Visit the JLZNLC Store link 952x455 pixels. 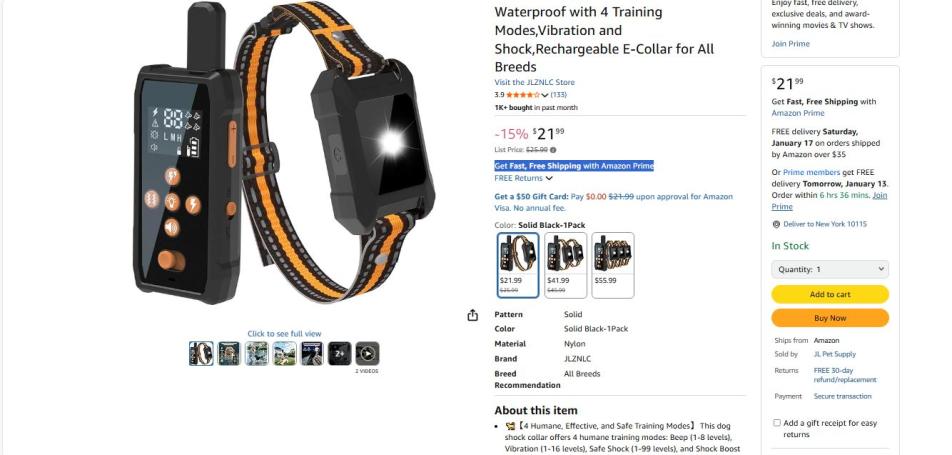click(534, 83)
